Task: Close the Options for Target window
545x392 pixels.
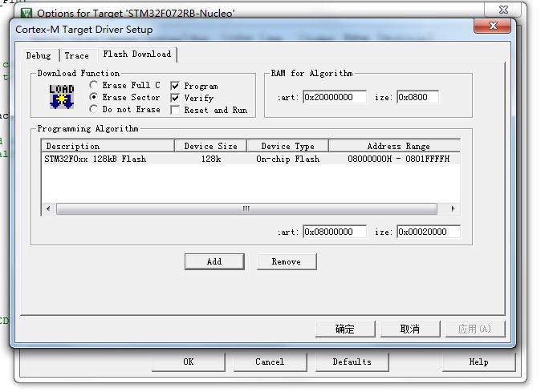Action: point(503,10)
